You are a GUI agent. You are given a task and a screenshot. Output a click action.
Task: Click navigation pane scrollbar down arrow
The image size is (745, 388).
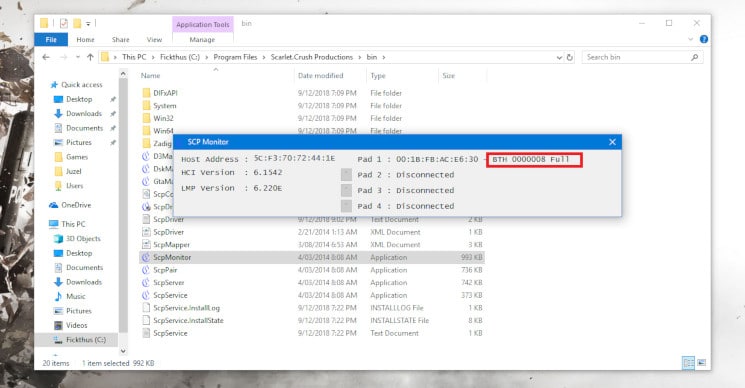(123, 351)
